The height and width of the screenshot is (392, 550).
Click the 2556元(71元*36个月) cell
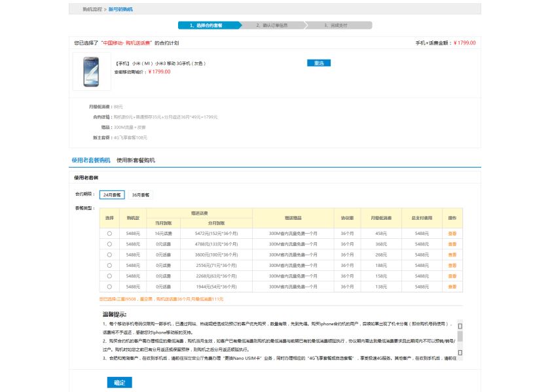217,266
